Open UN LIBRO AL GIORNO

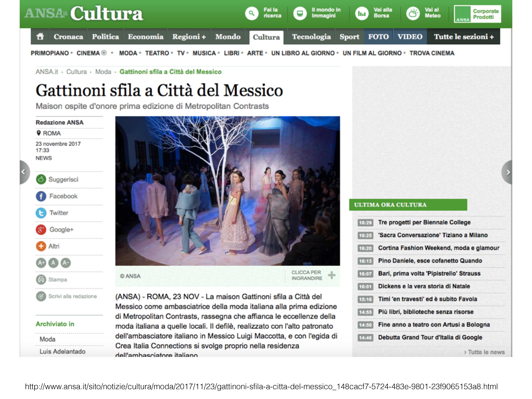pos(303,53)
